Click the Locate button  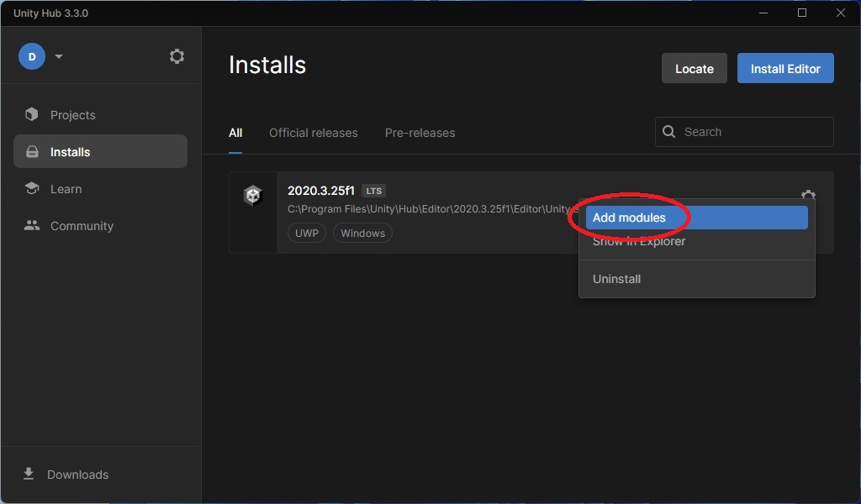(694, 69)
